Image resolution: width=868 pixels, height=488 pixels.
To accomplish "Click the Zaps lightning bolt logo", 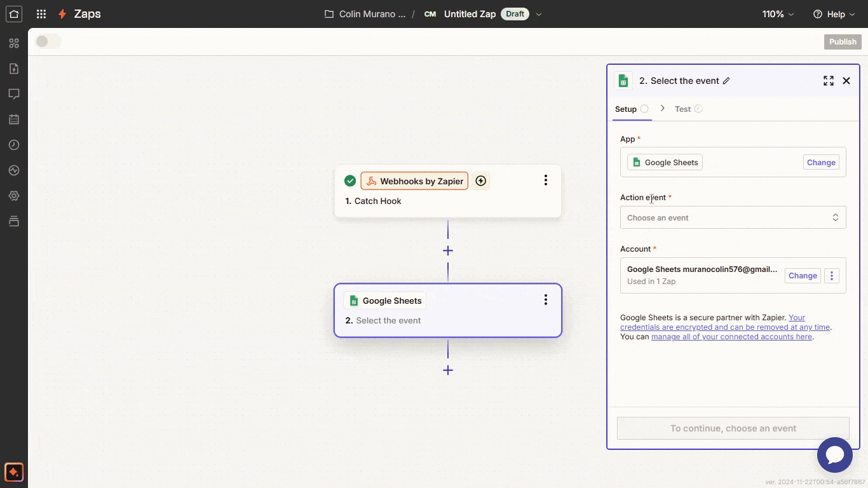I will 62,14.
